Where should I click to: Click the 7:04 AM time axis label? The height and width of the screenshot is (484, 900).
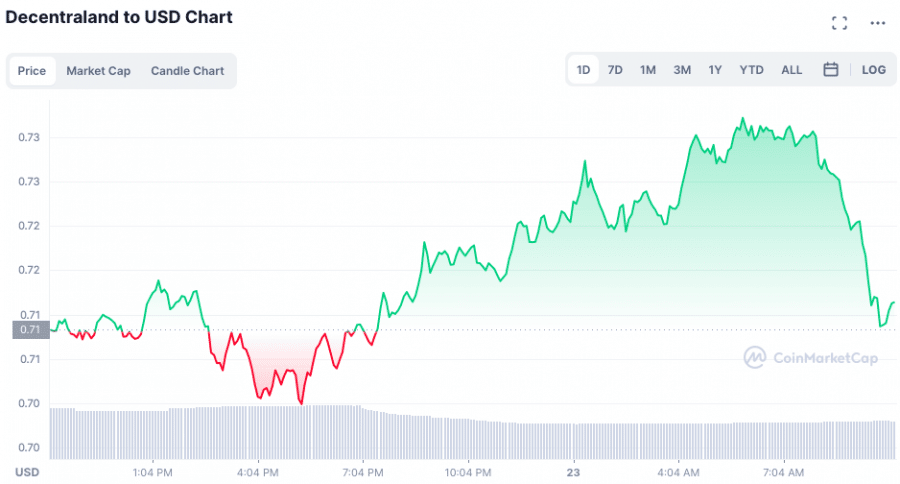(783, 471)
